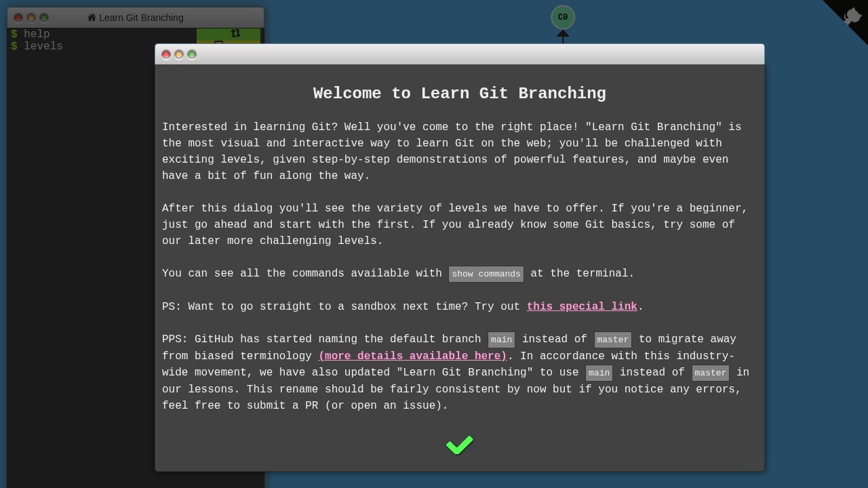Maximize terminal with its green button

[x=44, y=18]
